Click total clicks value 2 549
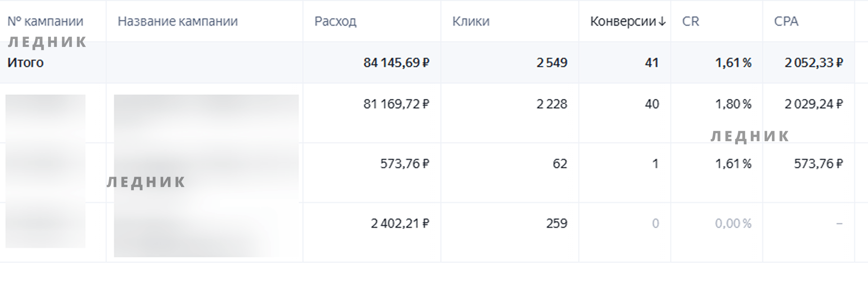The width and height of the screenshot is (868, 282). pyautogui.click(x=552, y=63)
